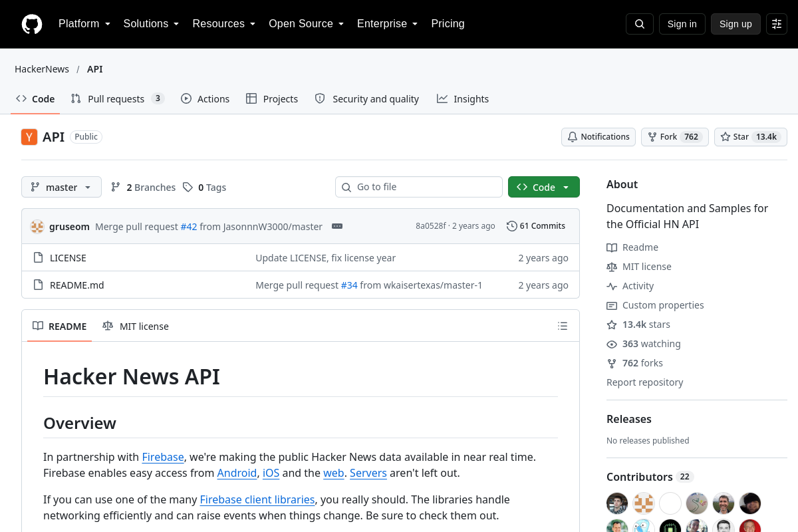View the 0 Tags link
The image size is (798, 532).
(x=205, y=188)
